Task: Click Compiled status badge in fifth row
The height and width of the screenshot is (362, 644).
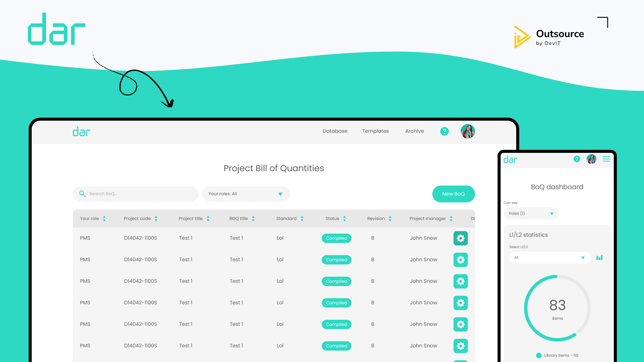Action: click(x=336, y=324)
